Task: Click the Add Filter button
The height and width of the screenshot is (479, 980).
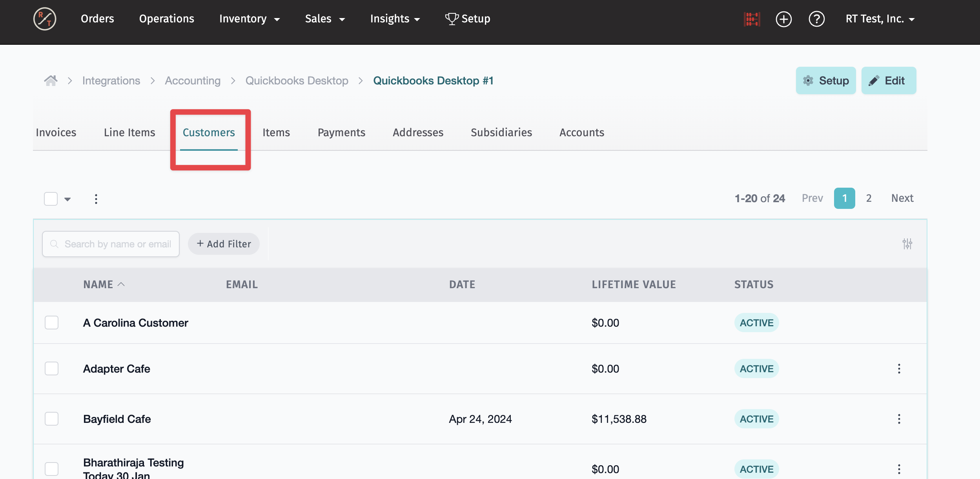Action: (x=224, y=244)
